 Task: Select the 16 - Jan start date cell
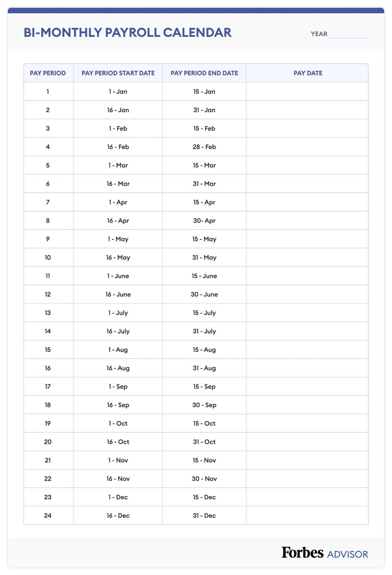118,110
